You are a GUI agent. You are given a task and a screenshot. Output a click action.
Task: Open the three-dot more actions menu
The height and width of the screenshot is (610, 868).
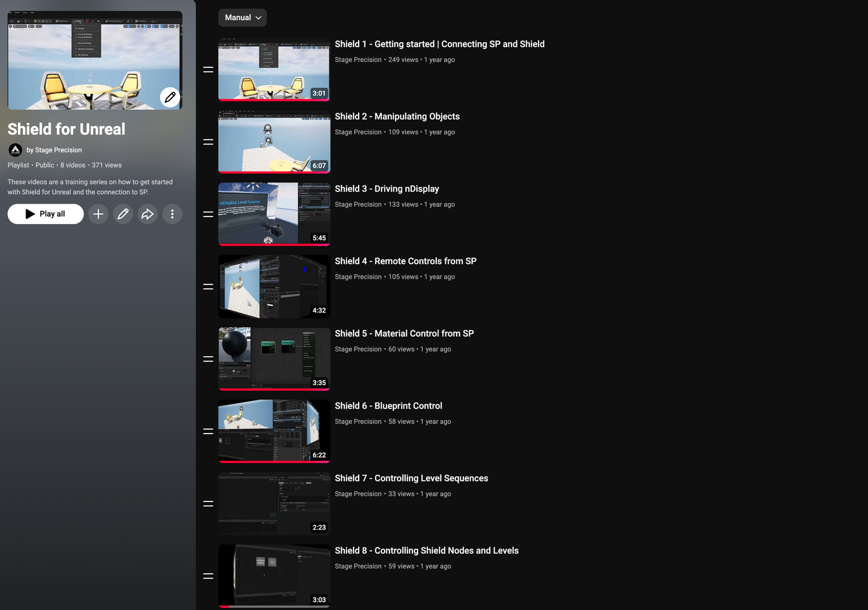(x=172, y=214)
